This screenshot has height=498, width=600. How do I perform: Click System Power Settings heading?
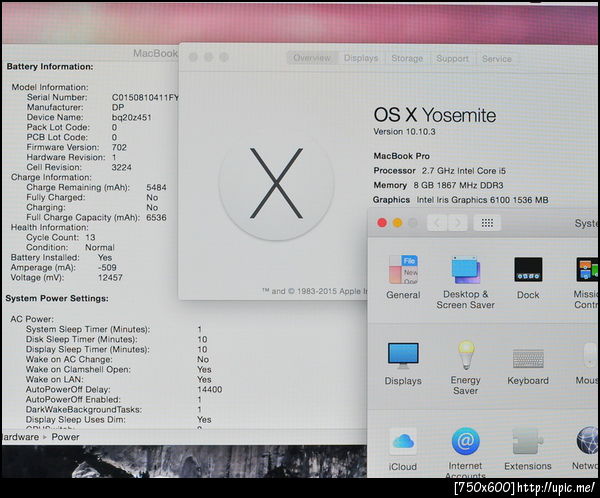57,299
